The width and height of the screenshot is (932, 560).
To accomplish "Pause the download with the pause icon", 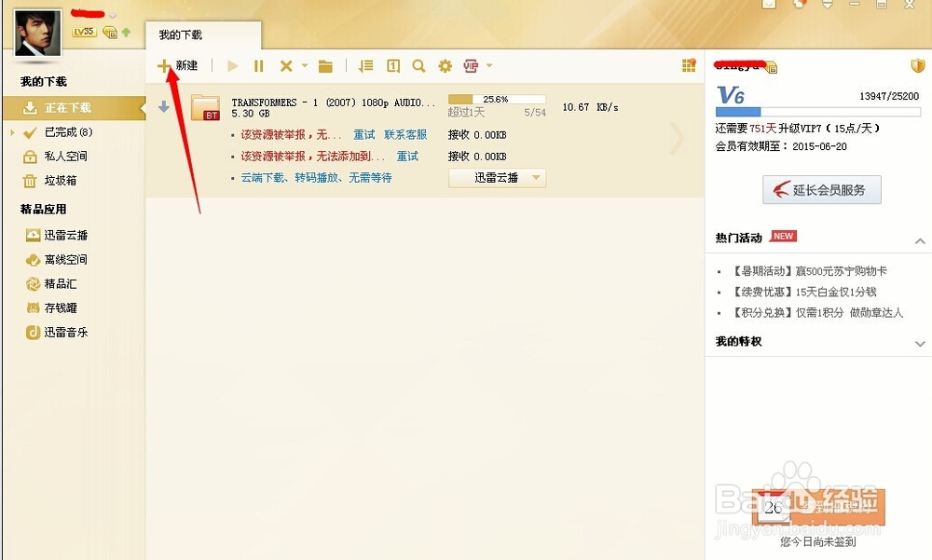I will pos(258,66).
